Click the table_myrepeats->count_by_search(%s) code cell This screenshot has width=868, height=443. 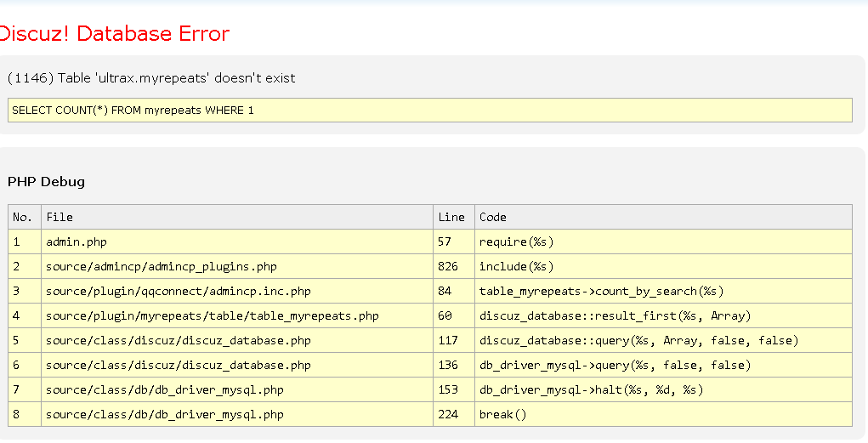602,292
